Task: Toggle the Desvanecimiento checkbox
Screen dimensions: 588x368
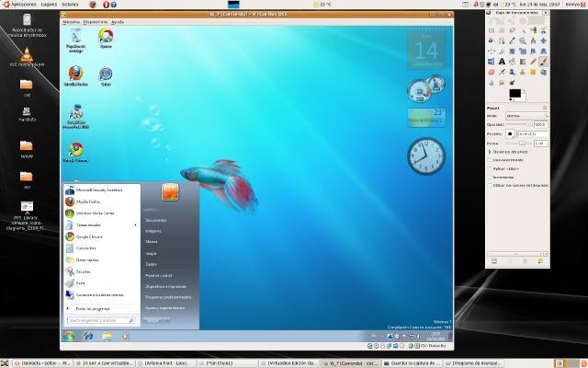Action: point(492,160)
